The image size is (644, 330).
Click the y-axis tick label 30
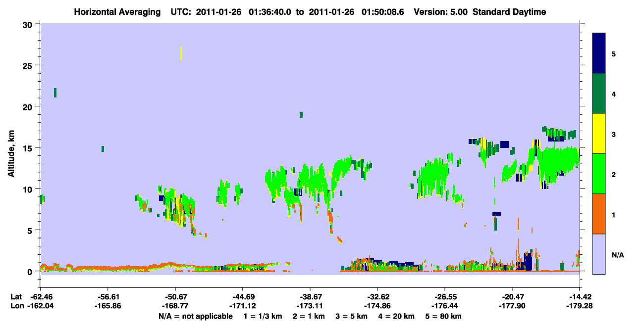click(29, 24)
